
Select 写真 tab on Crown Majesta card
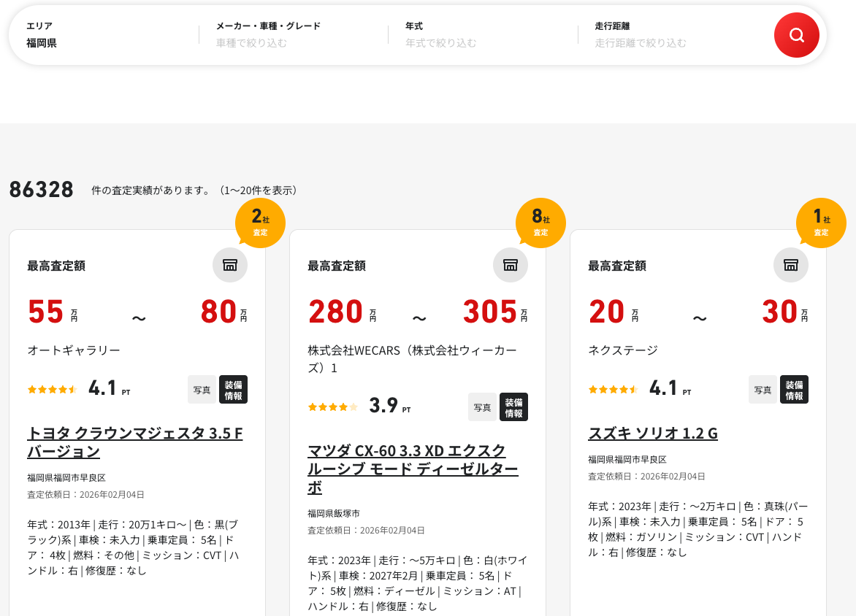pos(202,390)
